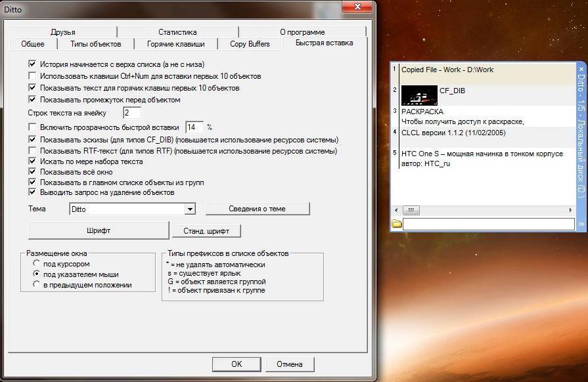Close the Ditto settings dialog window
The image size is (588, 382).
pos(357,7)
